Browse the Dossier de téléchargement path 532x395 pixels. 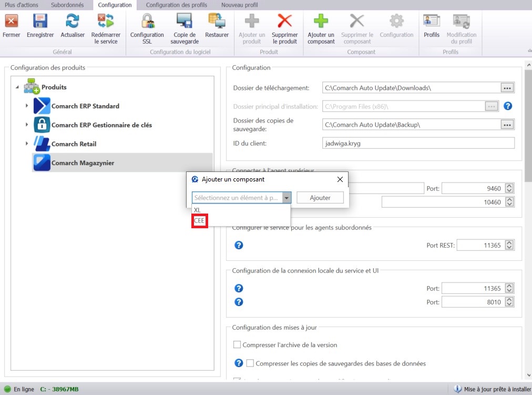507,88
